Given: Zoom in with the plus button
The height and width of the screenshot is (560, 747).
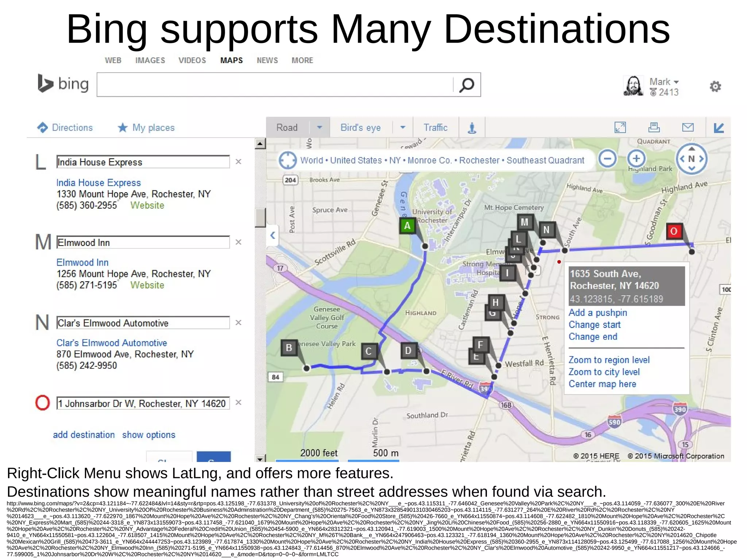Looking at the screenshot, I should coord(636,158).
